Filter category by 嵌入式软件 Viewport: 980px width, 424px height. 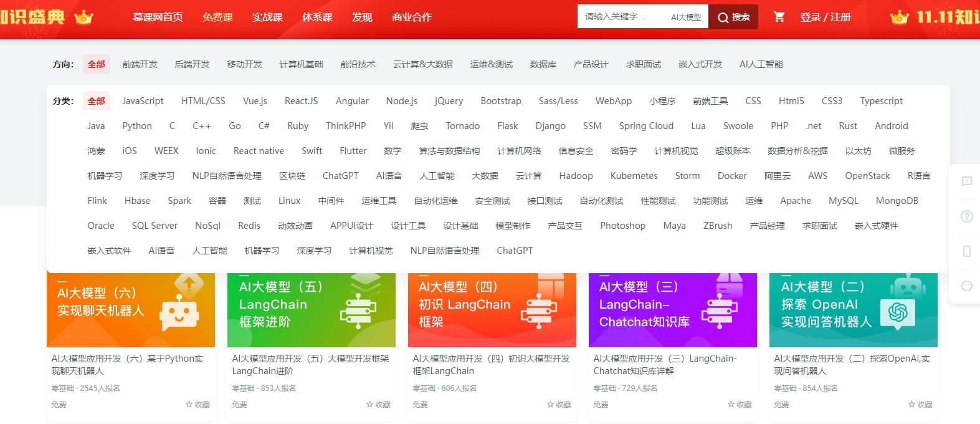coord(109,251)
